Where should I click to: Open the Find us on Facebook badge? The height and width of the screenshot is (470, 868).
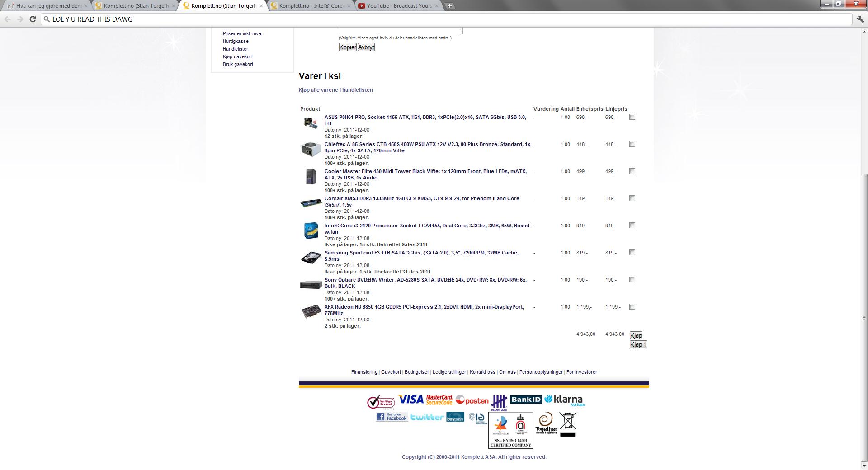392,417
